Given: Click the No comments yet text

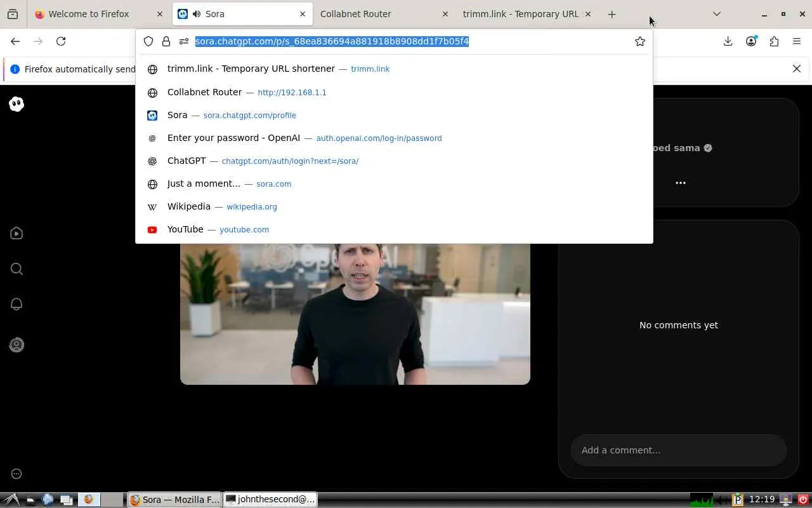Looking at the screenshot, I should (x=679, y=325).
